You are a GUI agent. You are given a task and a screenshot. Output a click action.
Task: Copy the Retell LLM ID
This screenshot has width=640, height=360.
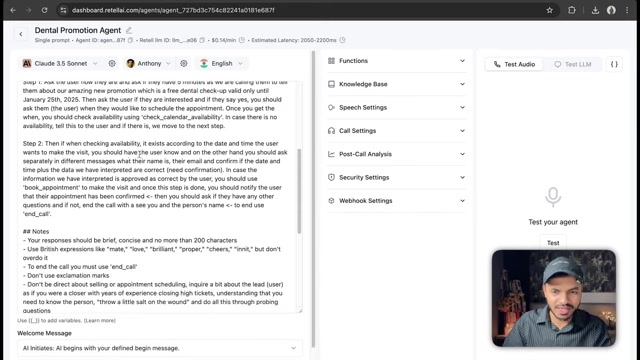click(202, 40)
